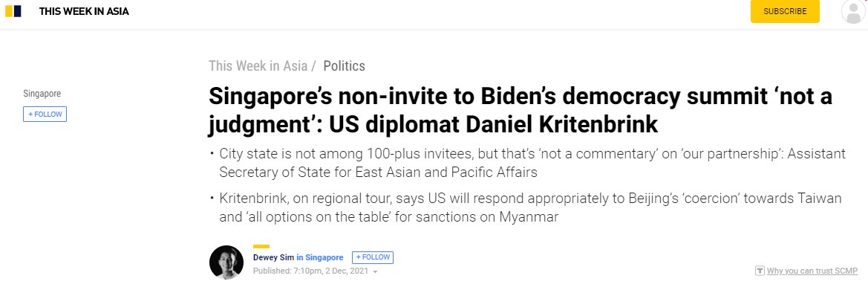Click the SUBSCRIBE button
This screenshot has width=868, height=290.
pyautogui.click(x=784, y=11)
